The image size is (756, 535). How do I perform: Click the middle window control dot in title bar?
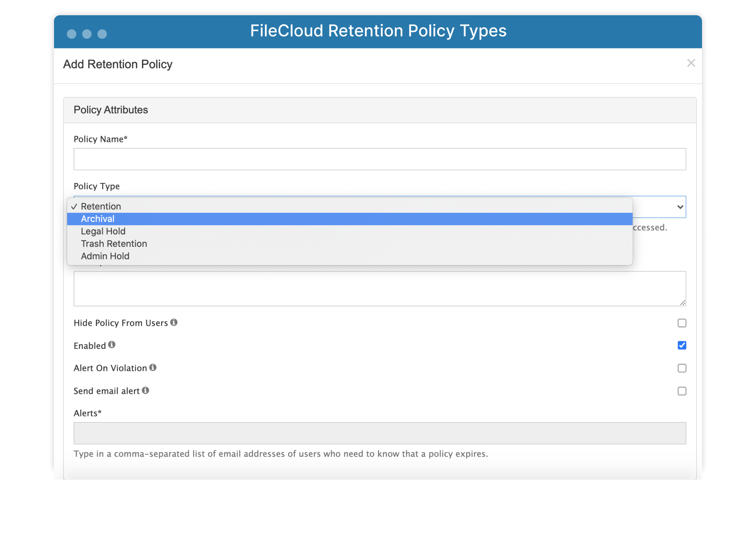(x=87, y=34)
